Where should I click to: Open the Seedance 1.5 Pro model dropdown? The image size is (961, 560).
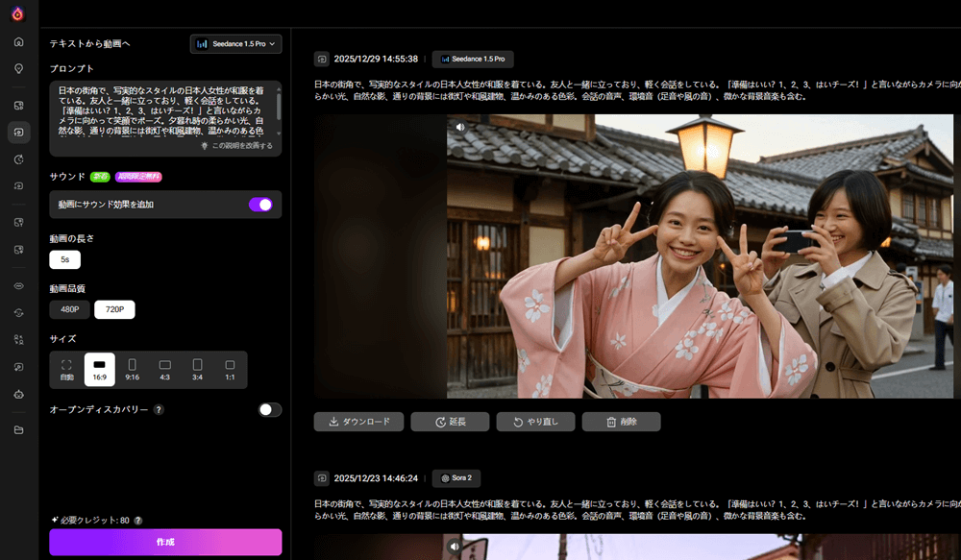tap(234, 43)
